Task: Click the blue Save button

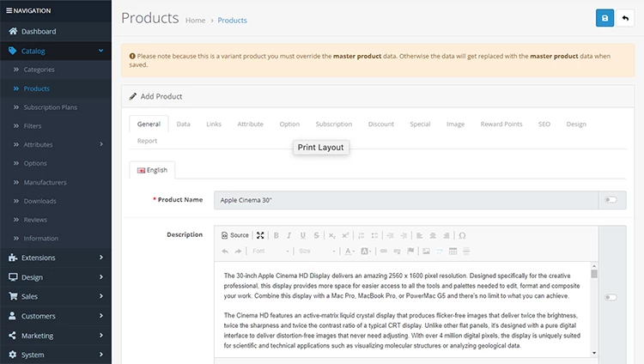Action: coord(605,18)
